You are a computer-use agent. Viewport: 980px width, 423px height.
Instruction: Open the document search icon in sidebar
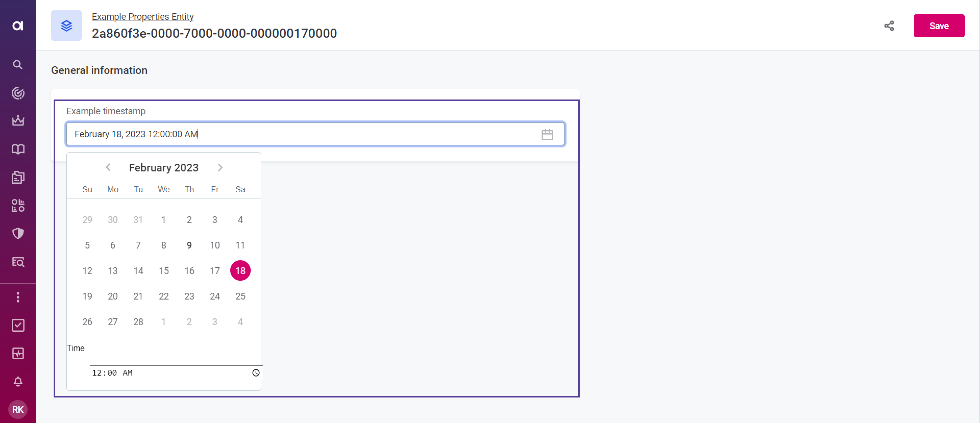(18, 262)
